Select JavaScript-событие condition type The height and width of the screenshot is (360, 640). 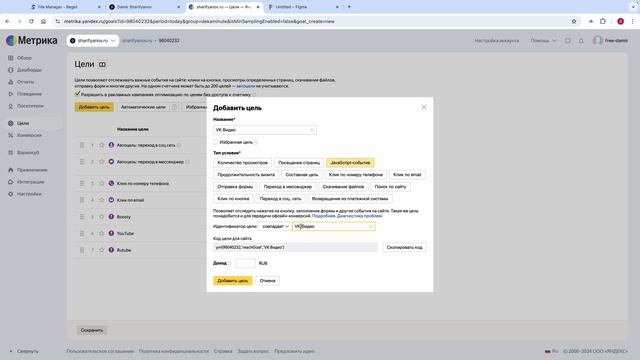(350, 163)
